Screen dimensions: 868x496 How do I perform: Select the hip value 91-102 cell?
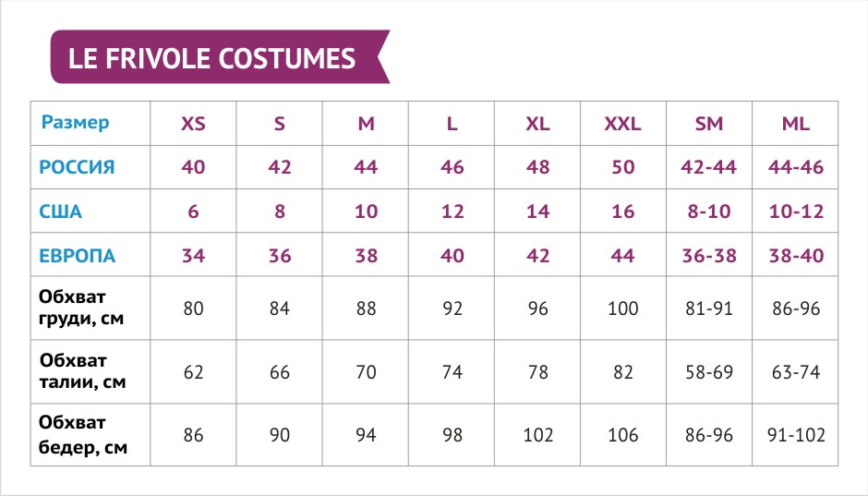click(795, 434)
